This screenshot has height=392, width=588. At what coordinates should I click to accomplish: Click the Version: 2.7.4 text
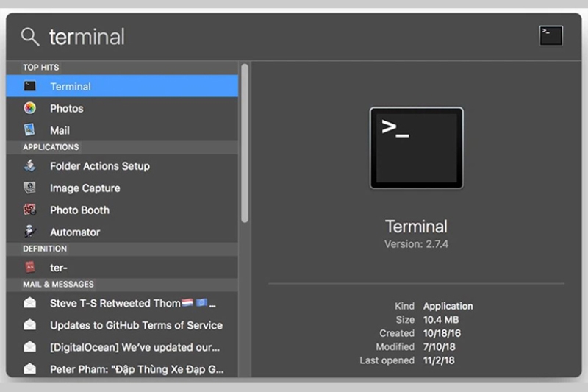point(416,244)
